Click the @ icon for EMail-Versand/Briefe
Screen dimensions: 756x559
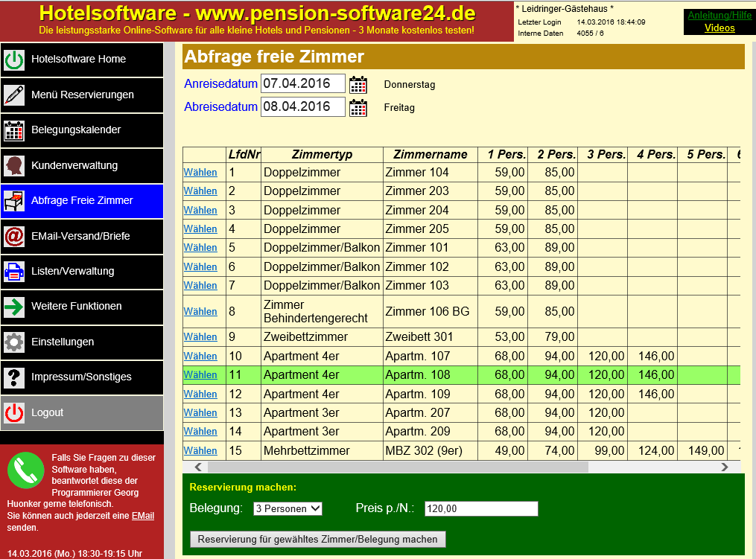point(14,236)
